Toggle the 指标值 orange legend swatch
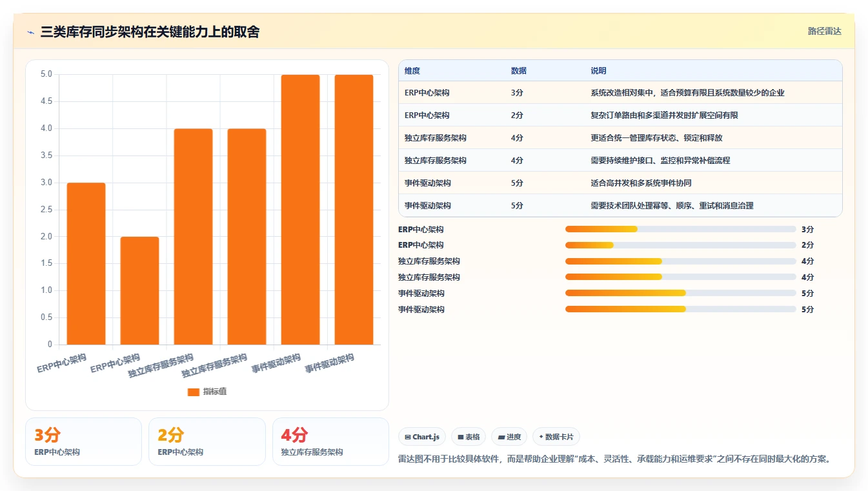Viewport: 868px width, 491px height. coord(194,392)
